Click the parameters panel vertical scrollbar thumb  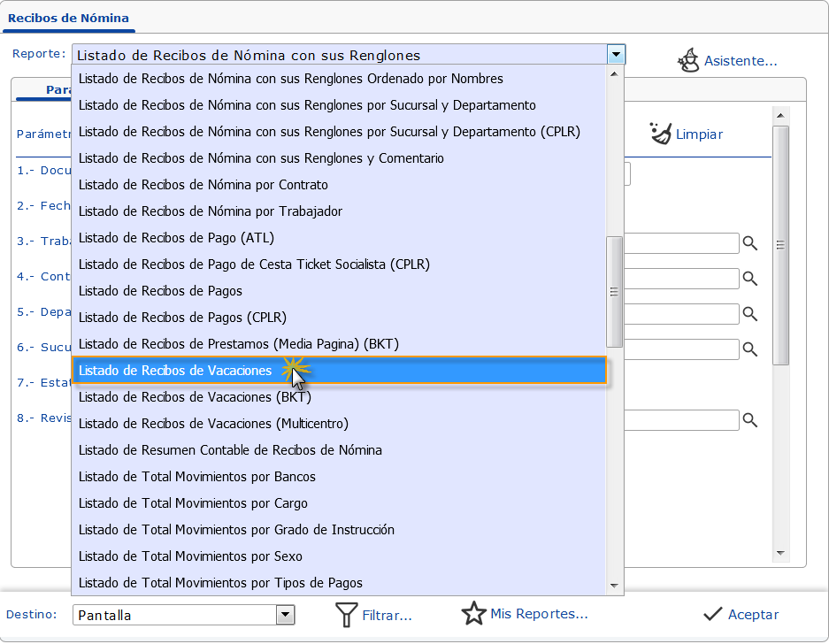[780, 245]
